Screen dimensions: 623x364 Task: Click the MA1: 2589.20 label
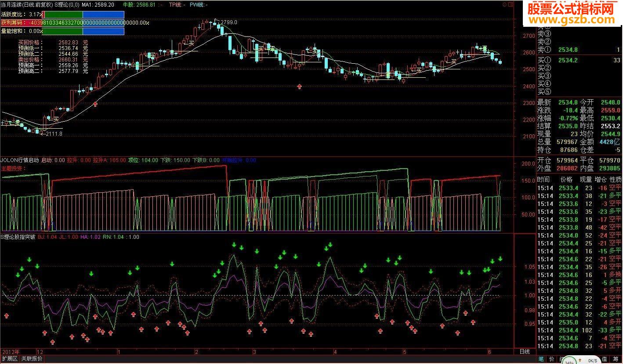click(x=98, y=4)
